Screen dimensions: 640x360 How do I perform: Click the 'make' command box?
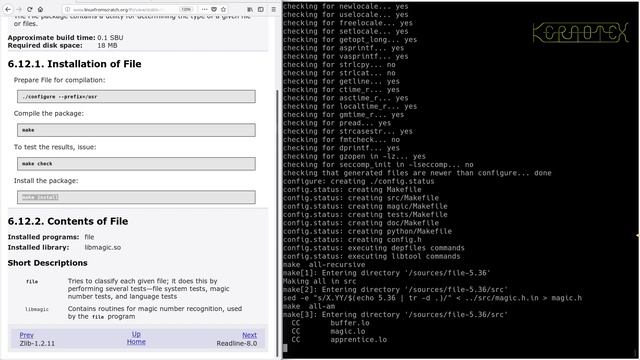click(136, 130)
